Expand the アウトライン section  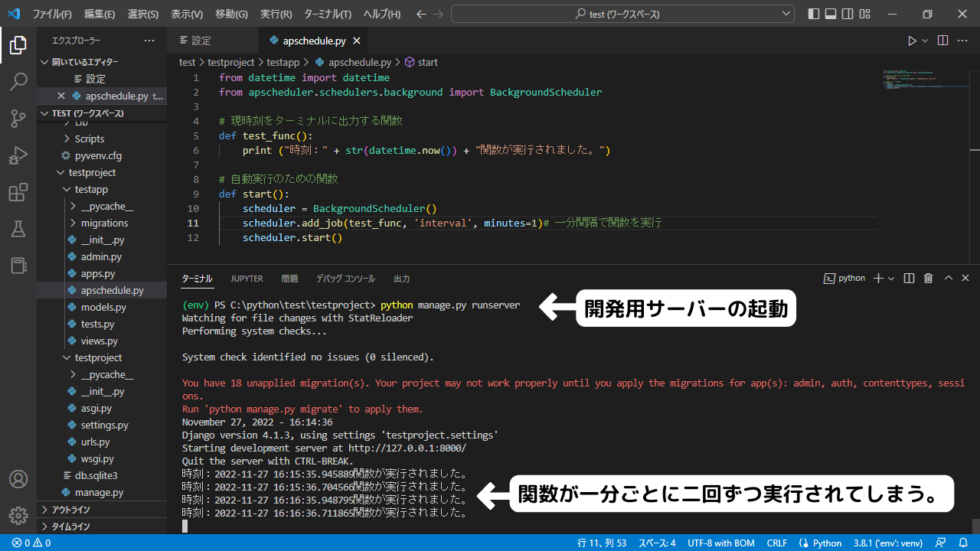(x=102, y=510)
